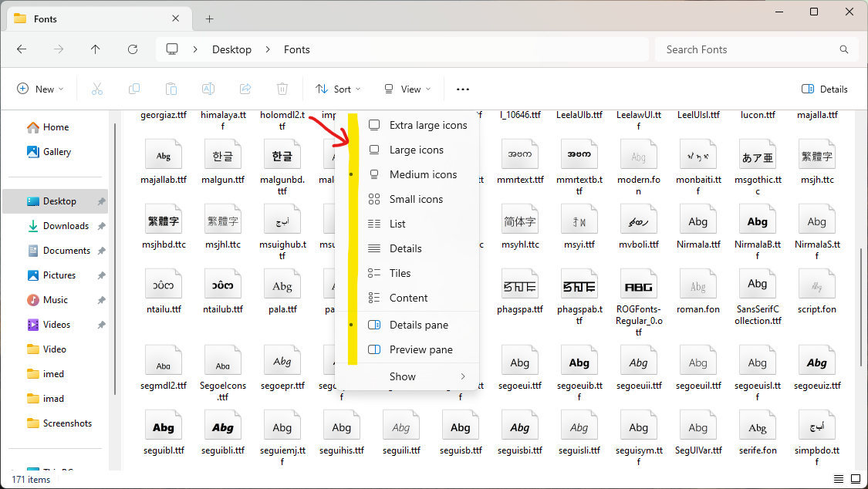Click the This PC monitor icon in address bar

point(172,49)
